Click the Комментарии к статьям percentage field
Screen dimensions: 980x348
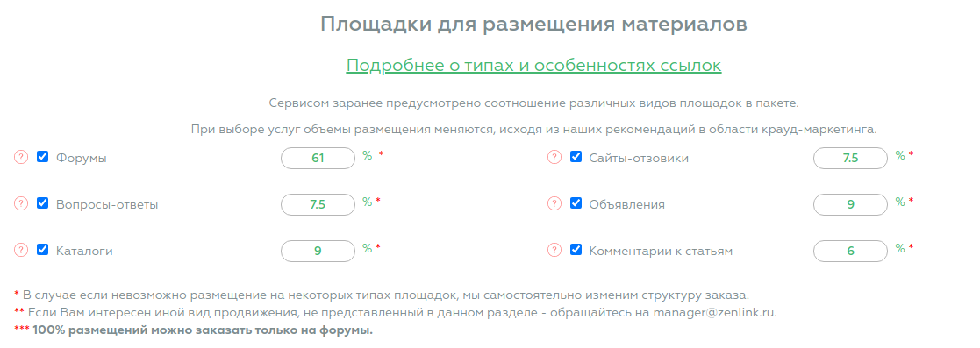coord(851,251)
